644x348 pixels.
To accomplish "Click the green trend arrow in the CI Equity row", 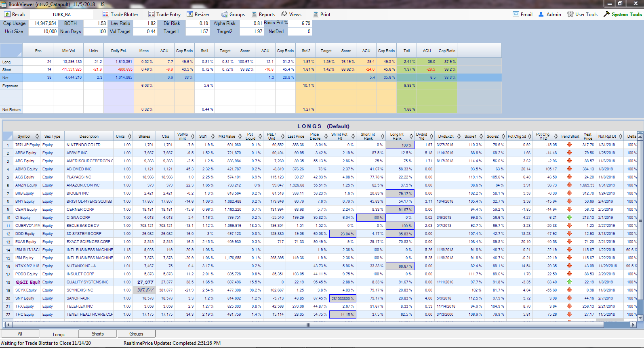I will 569,217.
